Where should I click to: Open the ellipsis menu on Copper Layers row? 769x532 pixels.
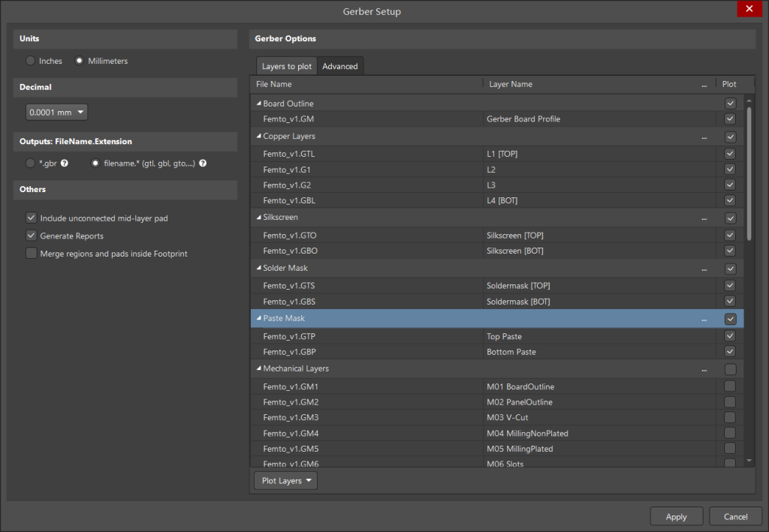click(x=704, y=137)
